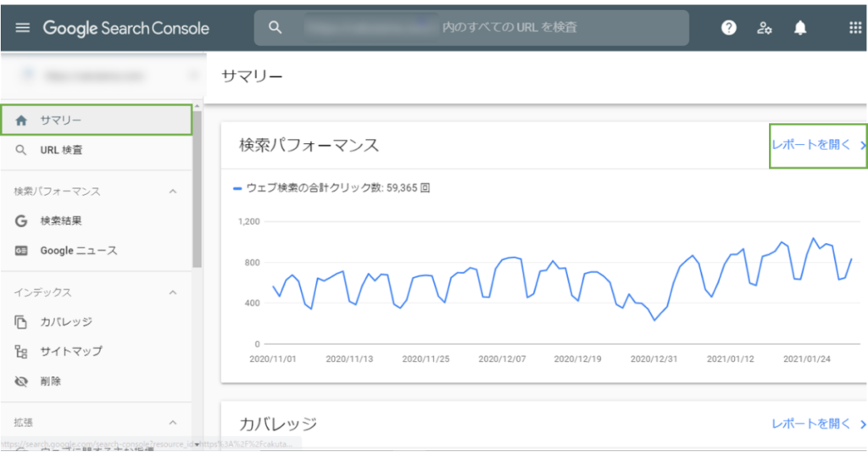Open the property selector dropdown
This screenshot has height=456, width=868.
[x=103, y=75]
